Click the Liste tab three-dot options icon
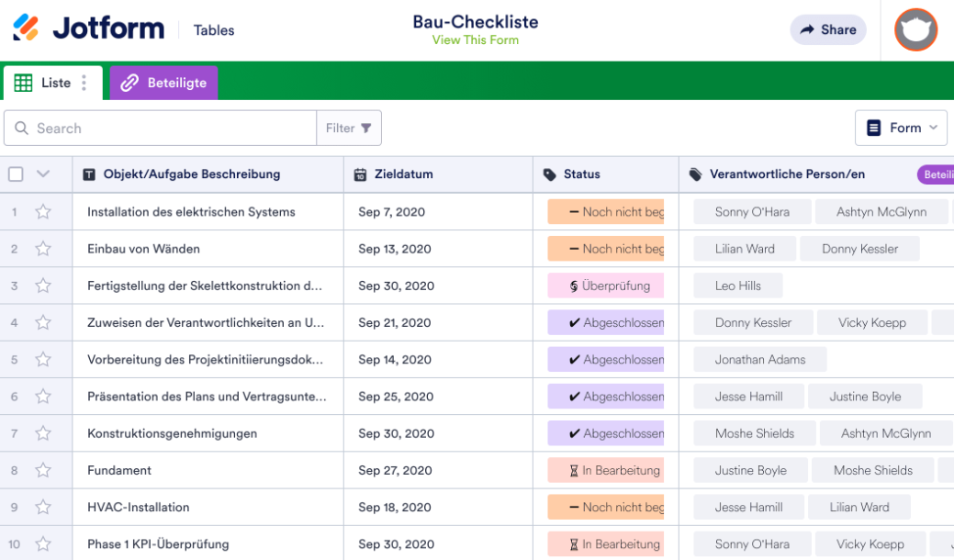This screenshot has height=560, width=954. pos(84,83)
